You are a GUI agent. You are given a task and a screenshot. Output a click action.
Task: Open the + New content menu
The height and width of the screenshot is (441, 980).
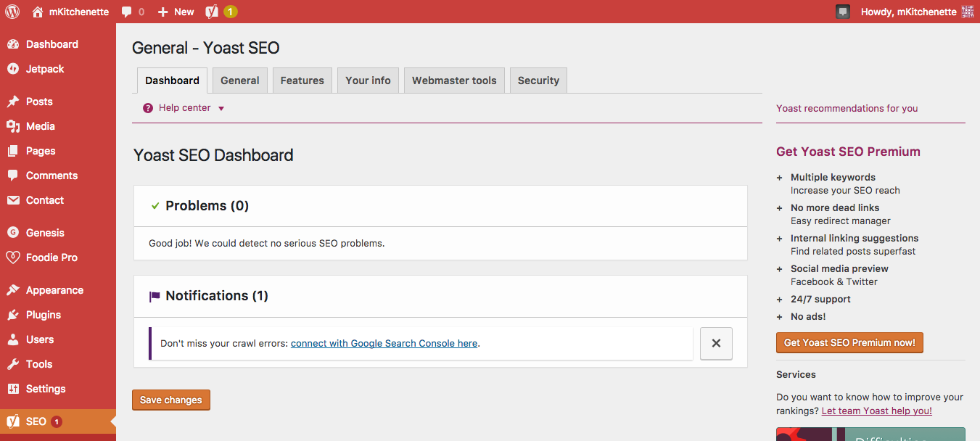pyautogui.click(x=176, y=12)
